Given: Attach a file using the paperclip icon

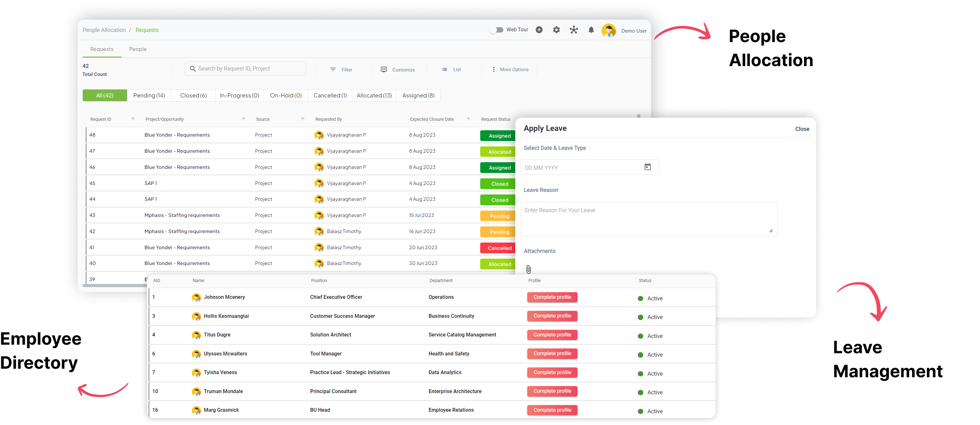Looking at the screenshot, I should [x=529, y=269].
